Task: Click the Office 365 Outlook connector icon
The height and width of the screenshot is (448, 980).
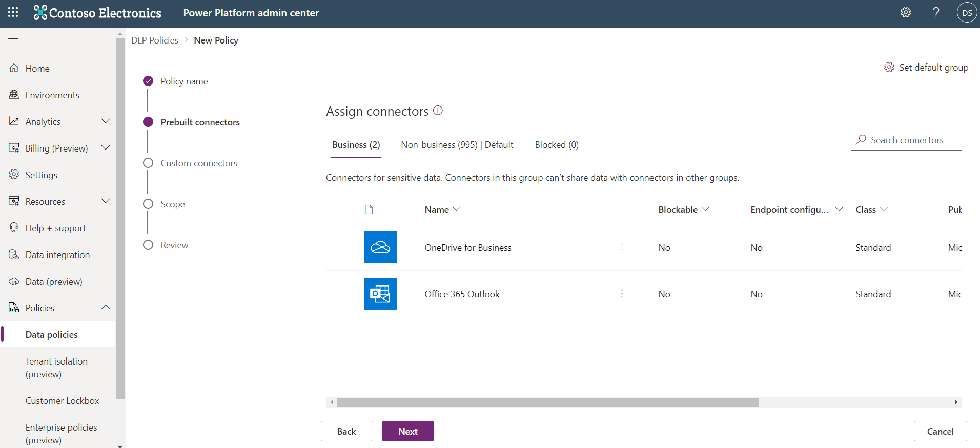Action: 380,294
